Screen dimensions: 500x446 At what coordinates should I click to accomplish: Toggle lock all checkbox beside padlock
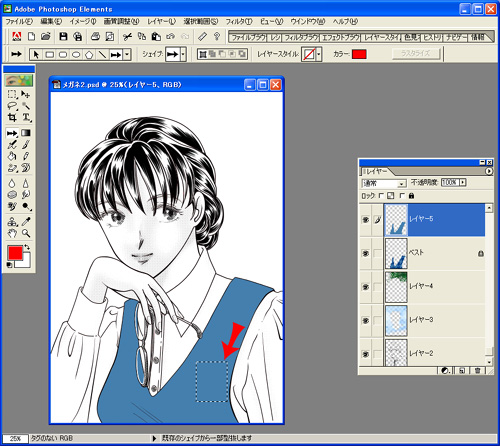(x=402, y=196)
